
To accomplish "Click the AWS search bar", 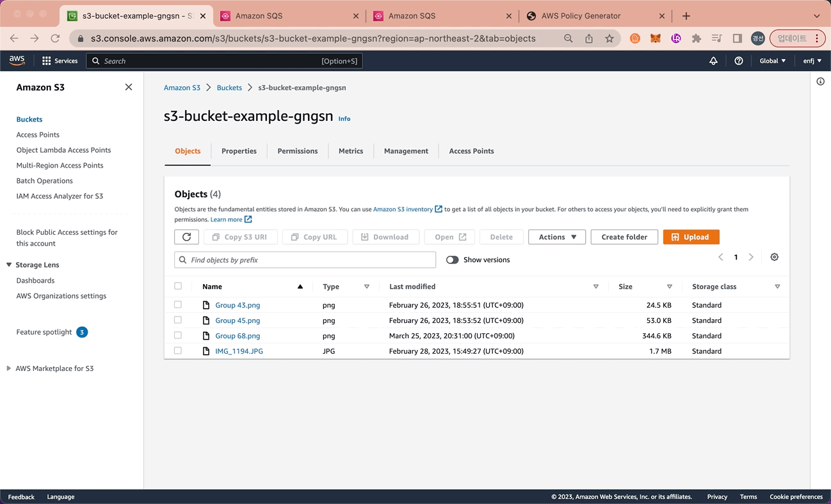I will pyautogui.click(x=225, y=61).
